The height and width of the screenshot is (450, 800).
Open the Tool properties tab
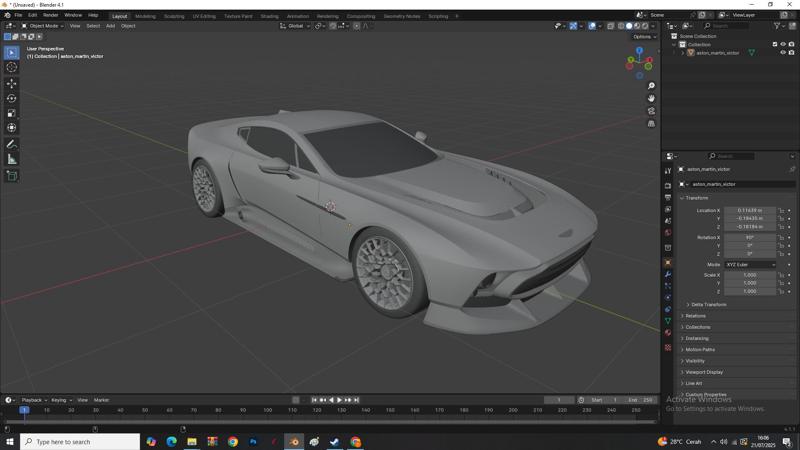668,171
